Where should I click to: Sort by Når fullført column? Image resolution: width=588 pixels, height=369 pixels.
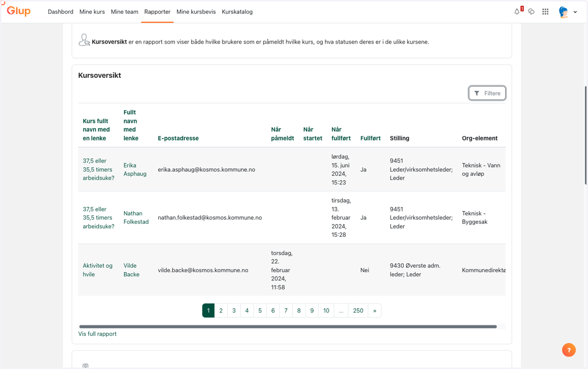click(341, 134)
